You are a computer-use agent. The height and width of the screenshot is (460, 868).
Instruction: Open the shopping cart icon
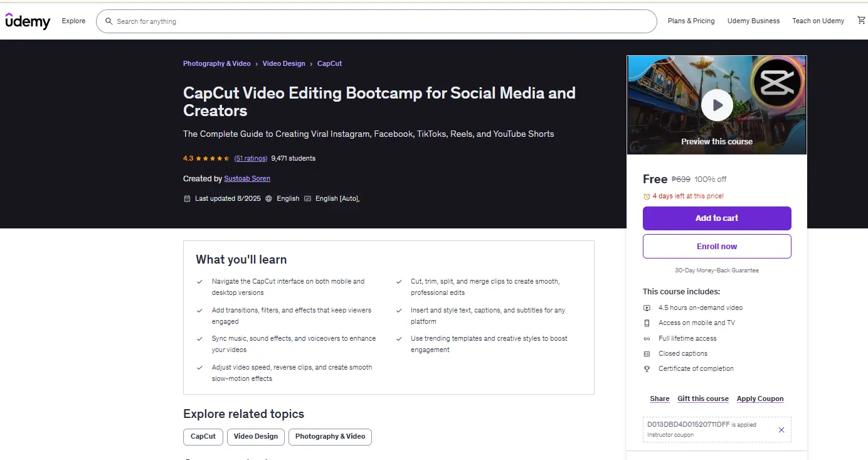point(862,21)
